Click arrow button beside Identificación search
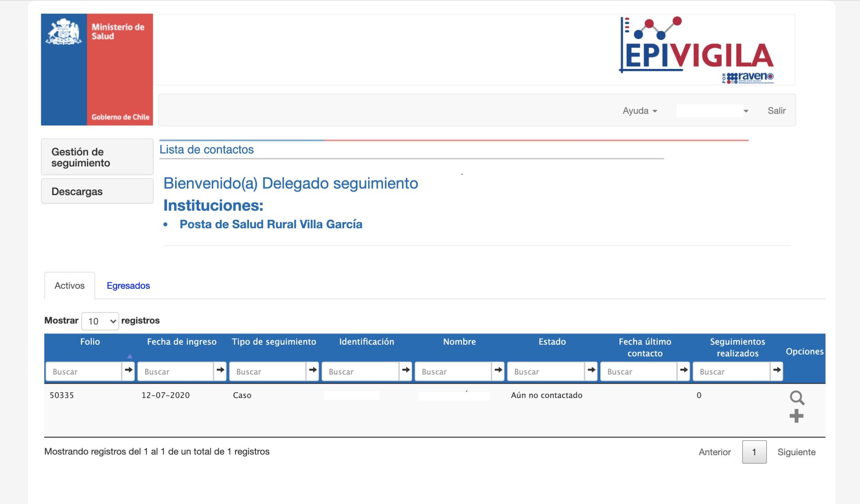860x504 pixels. pos(406,370)
